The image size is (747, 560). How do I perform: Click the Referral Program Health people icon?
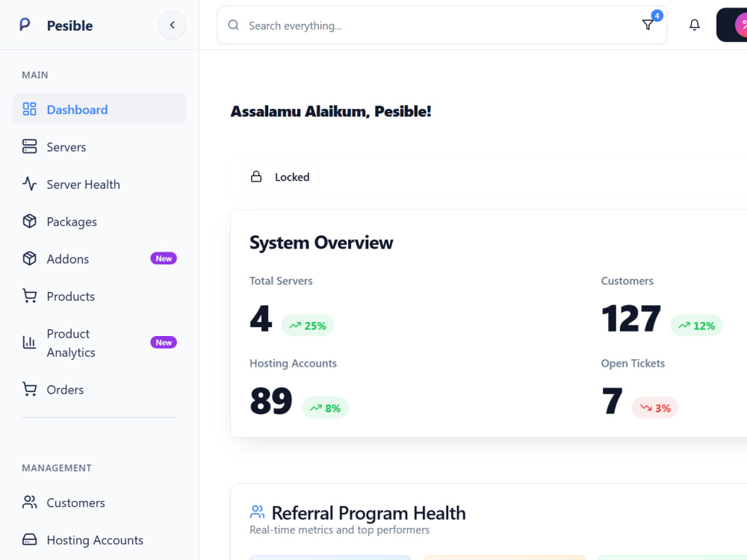[x=257, y=512]
